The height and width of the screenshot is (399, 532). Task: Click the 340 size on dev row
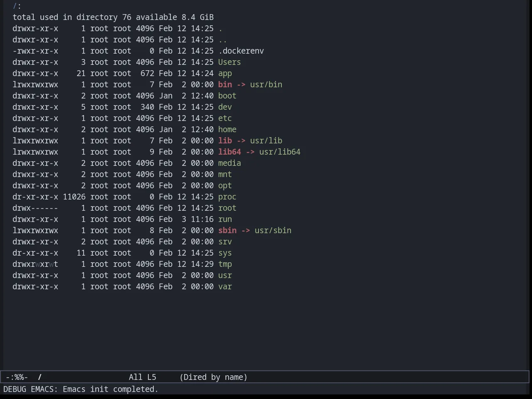pyautogui.click(x=147, y=107)
